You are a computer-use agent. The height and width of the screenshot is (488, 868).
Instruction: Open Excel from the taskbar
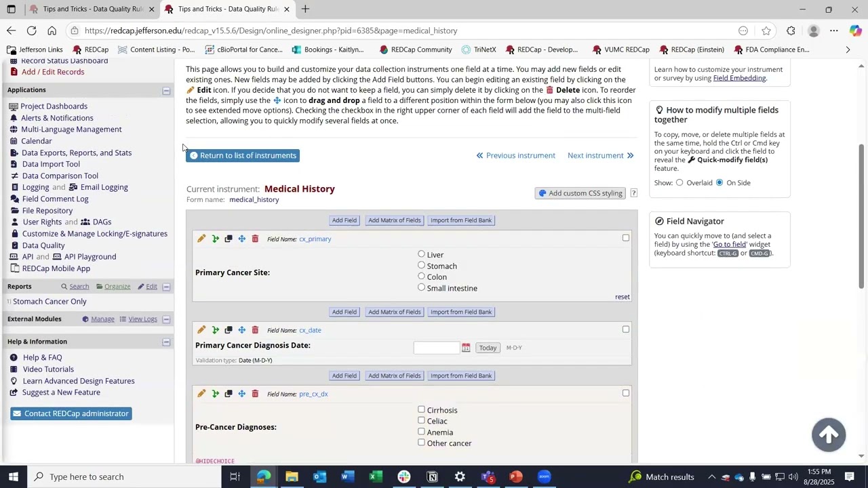tap(376, 476)
